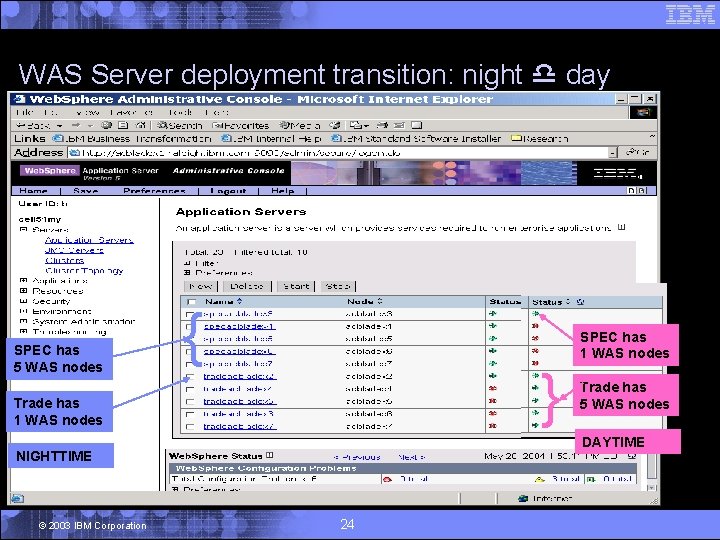Screen dimensions: 720x540
Task: Click the page vertical scrollbar down arrow
Action: (x=651, y=487)
